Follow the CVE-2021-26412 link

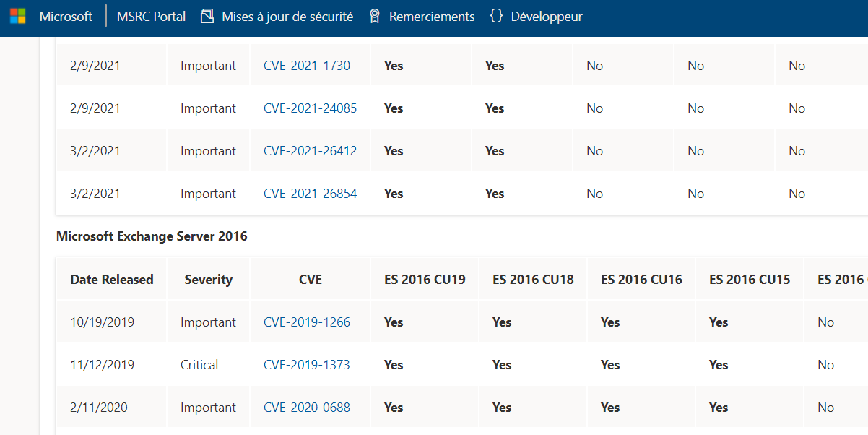pyautogui.click(x=310, y=151)
